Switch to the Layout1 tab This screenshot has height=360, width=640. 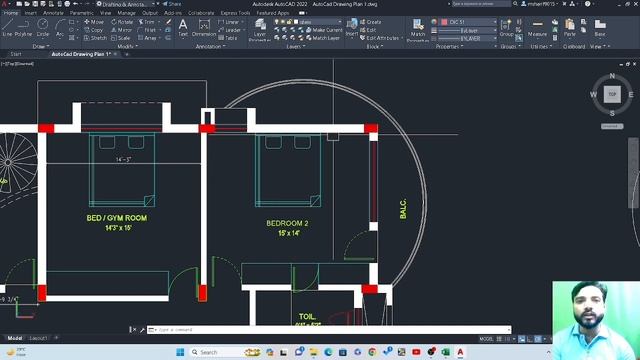[x=38, y=338]
